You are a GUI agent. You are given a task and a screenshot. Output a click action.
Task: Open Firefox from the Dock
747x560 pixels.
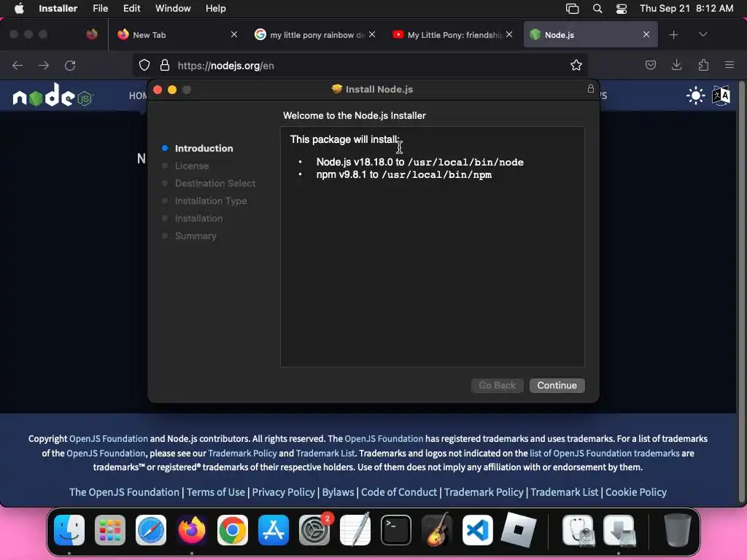[x=192, y=530]
